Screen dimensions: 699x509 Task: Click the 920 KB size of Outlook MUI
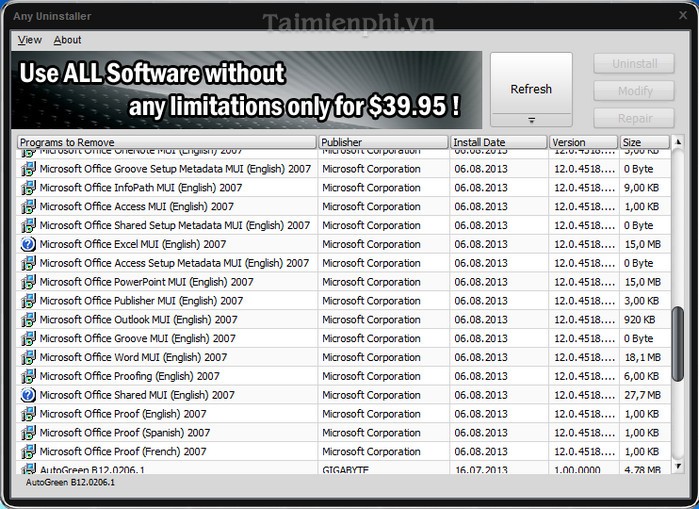point(639,320)
